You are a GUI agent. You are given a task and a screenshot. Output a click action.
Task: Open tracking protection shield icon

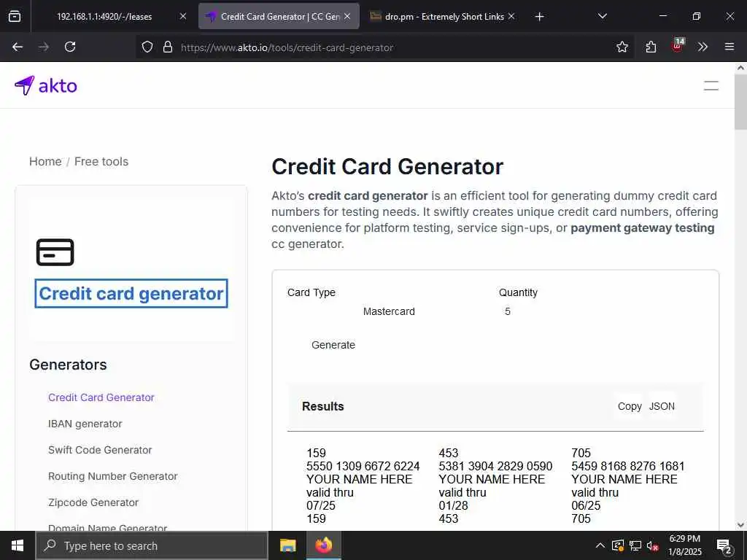[147, 47]
